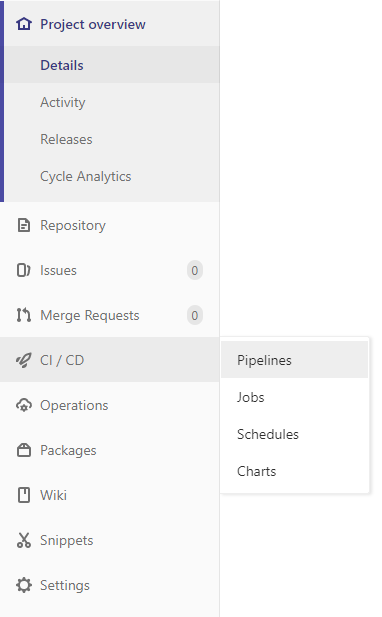Click the Wiki book icon
382x617 pixels.
[24, 495]
